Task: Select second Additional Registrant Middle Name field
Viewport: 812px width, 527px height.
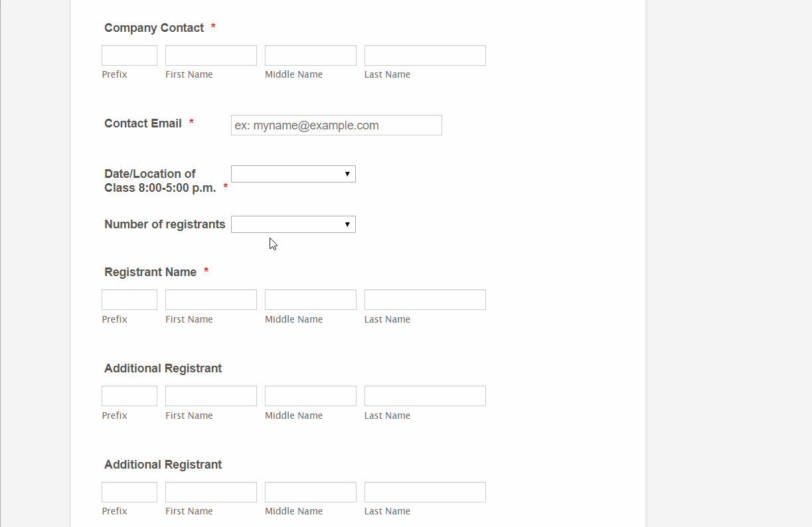Action: click(x=310, y=492)
